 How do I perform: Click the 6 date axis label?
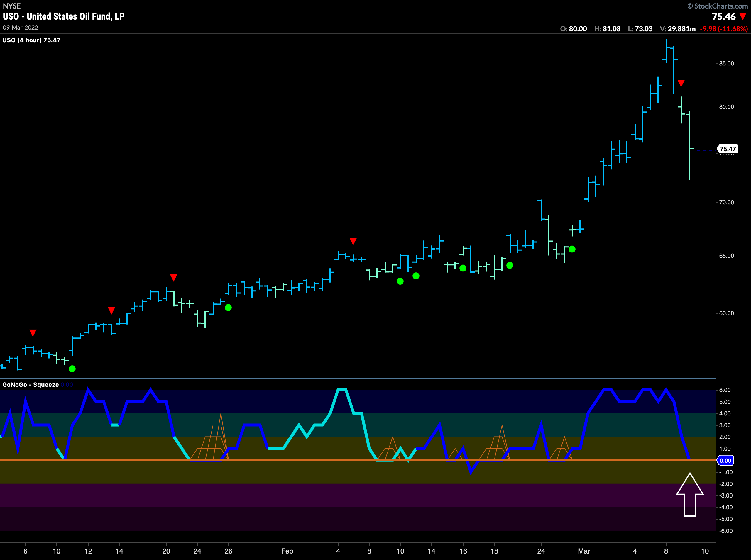[26, 551]
